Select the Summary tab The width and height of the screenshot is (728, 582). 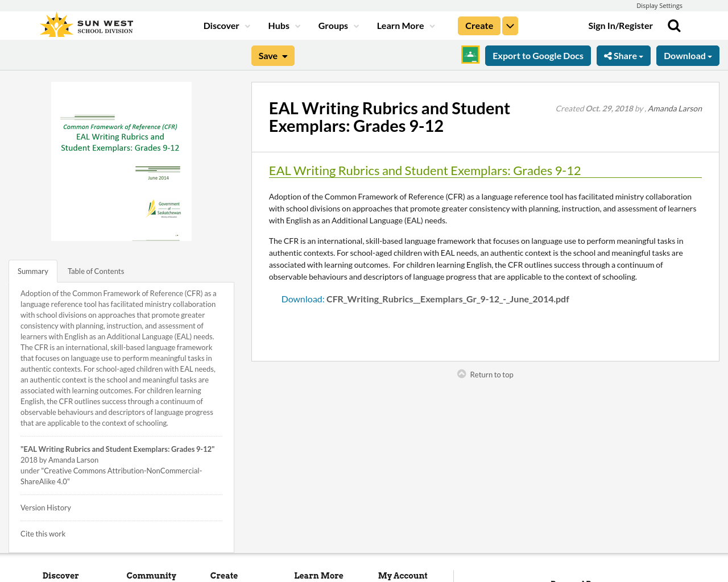[x=32, y=270]
